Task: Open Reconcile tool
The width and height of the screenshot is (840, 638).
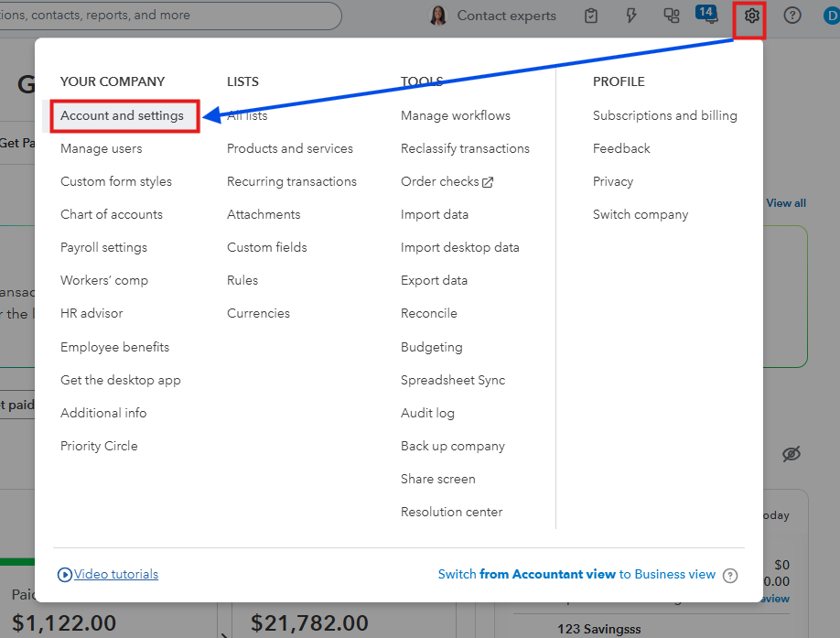Action: pyautogui.click(x=428, y=313)
